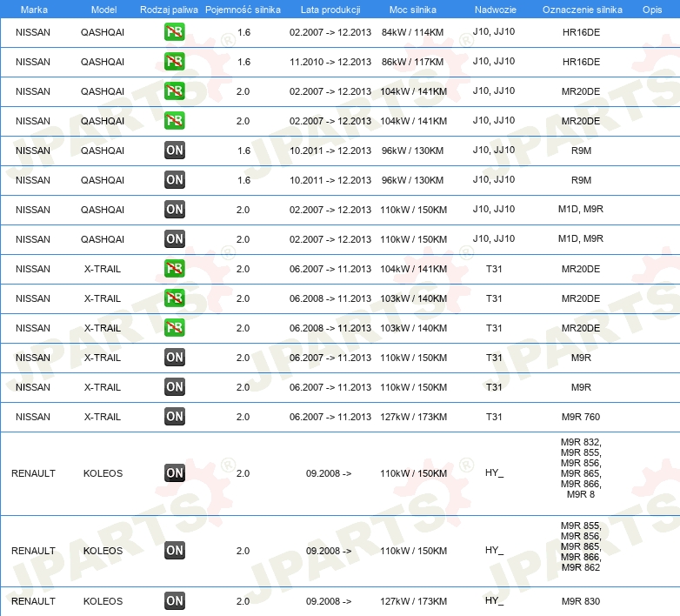Click the Opis column header
The image size is (680, 616).
click(652, 10)
